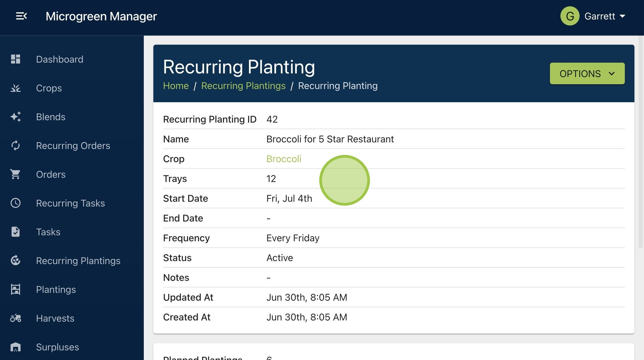
Task: Click the 'Recurring Planting' page heading
Action: pyautogui.click(x=239, y=67)
